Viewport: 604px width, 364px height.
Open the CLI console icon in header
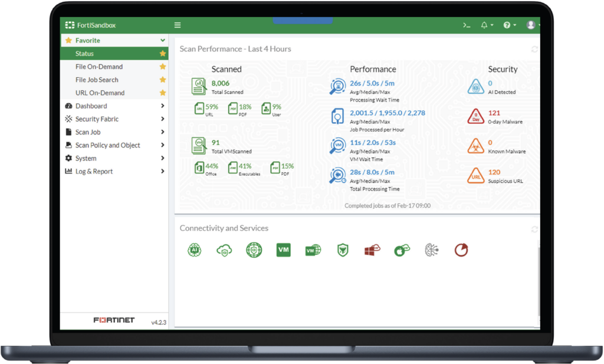coord(466,25)
